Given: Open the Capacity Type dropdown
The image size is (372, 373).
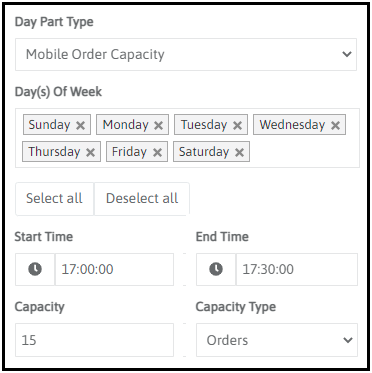Looking at the screenshot, I should [x=277, y=340].
